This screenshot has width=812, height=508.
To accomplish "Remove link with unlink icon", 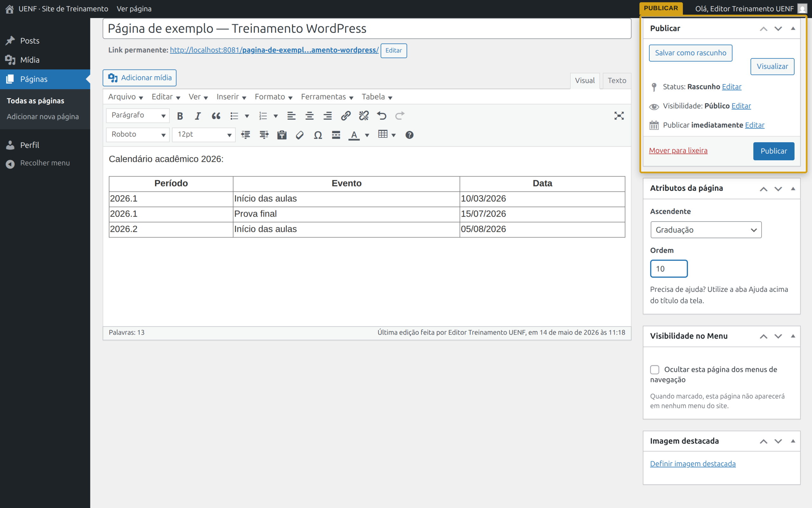I will point(364,116).
